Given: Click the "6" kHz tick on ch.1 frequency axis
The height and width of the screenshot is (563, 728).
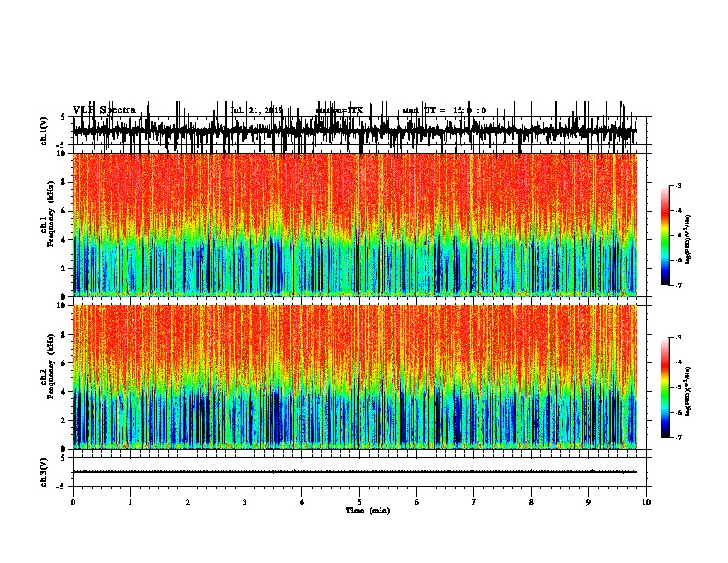Looking at the screenshot, I should [x=63, y=211].
